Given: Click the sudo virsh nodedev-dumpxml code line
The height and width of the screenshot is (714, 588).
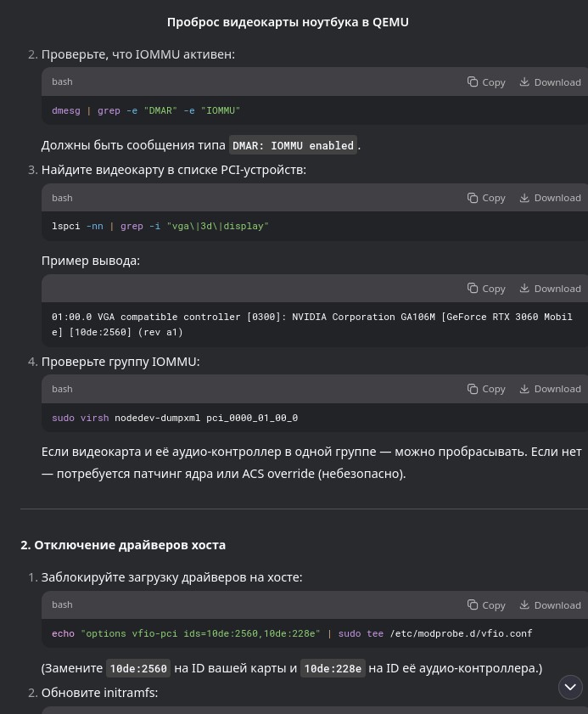Looking at the screenshot, I should point(175,418).
